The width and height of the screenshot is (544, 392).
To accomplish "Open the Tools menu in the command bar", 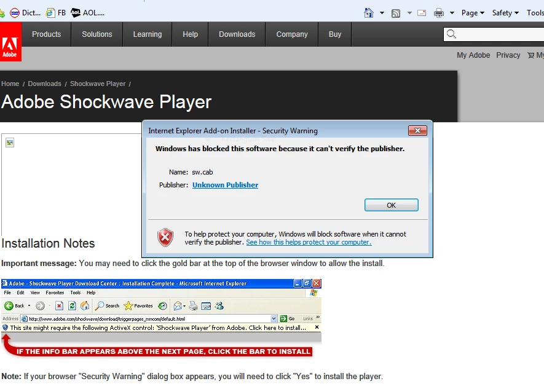I will (535, 13).
